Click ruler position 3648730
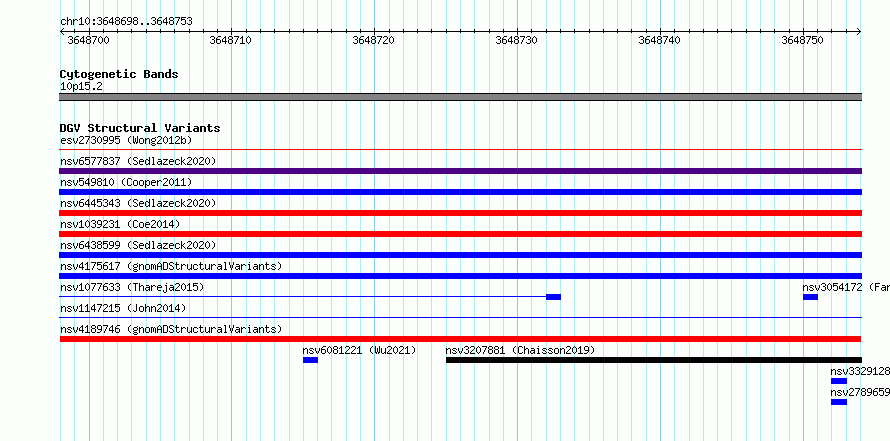This screenshot has width=890, height=441. coord(517,40)
